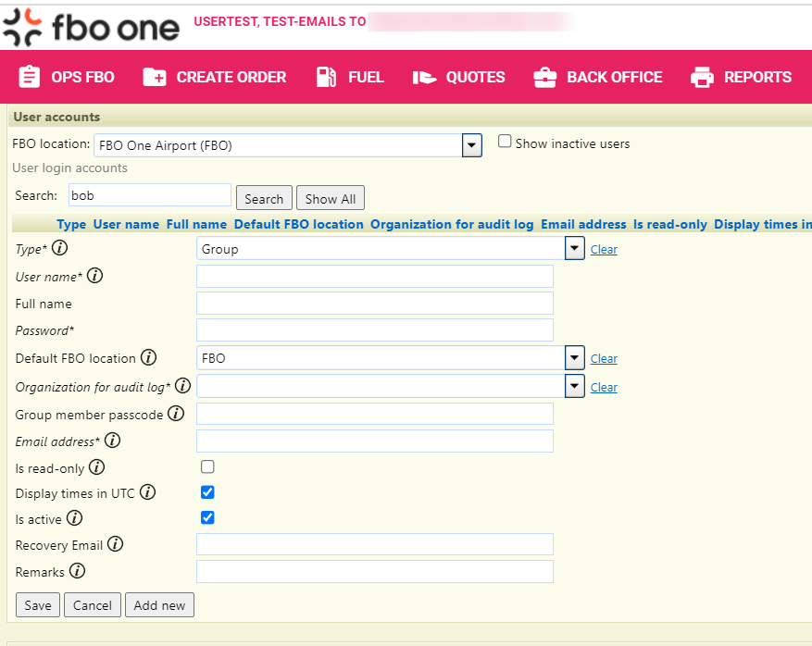Click the OPS FBO clipboard icon

[29, 77]
